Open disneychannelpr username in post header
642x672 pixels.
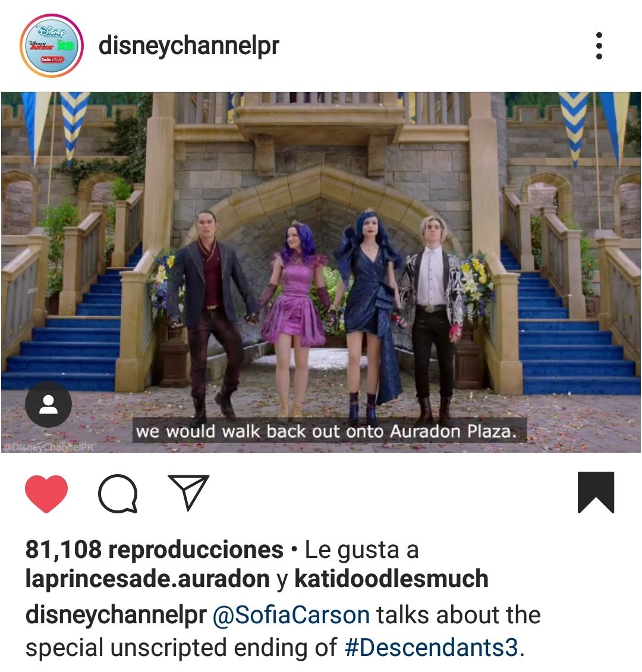pos(188,46)
